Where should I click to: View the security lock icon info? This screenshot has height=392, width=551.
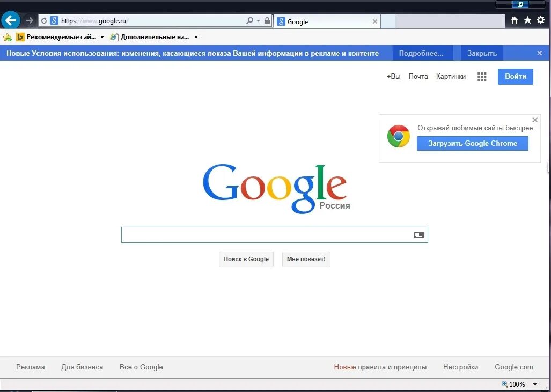(267, 21)
